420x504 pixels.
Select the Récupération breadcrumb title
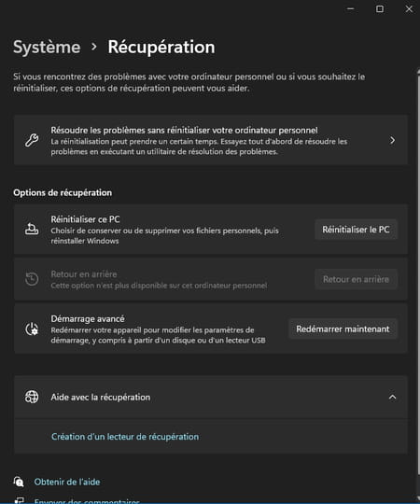[x=161, y=48]
